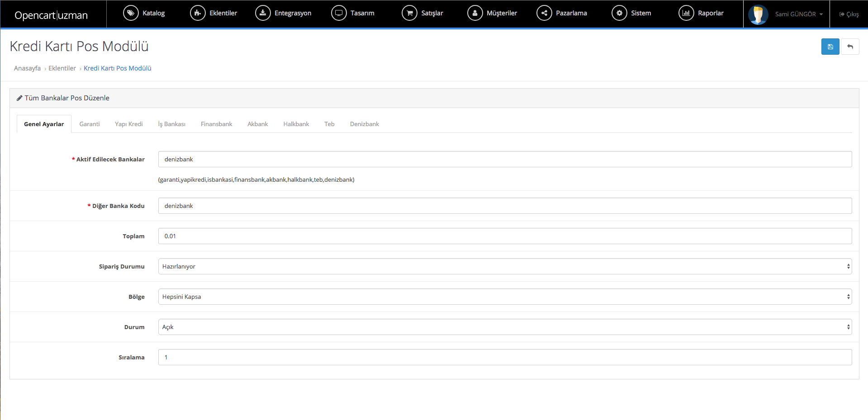Click the Pazarlama share icon

tap(544, 13)
